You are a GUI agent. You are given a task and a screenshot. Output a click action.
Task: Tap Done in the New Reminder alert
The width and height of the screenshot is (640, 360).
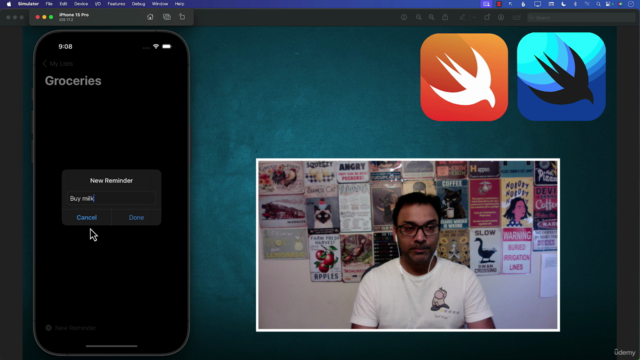136,218
